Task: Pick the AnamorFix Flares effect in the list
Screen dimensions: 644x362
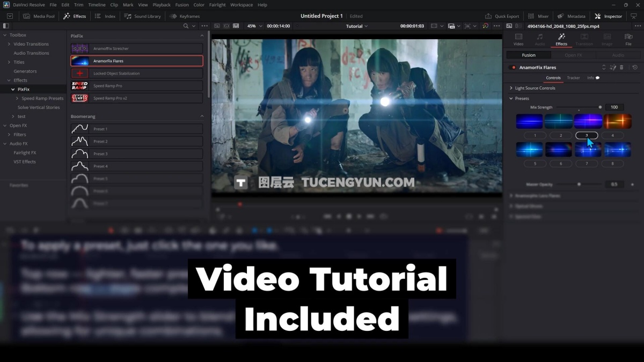Action: point(137,61)
